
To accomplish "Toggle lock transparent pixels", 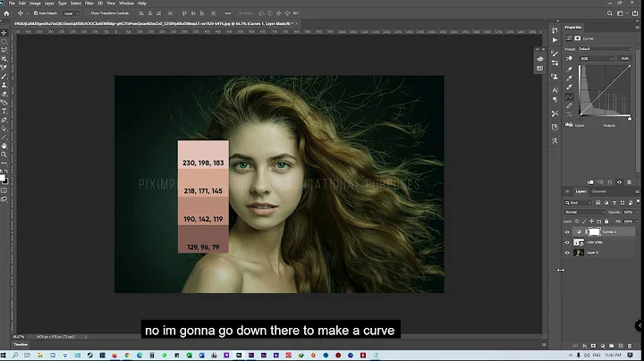I will pyautogui.click(x=577, y=222).
